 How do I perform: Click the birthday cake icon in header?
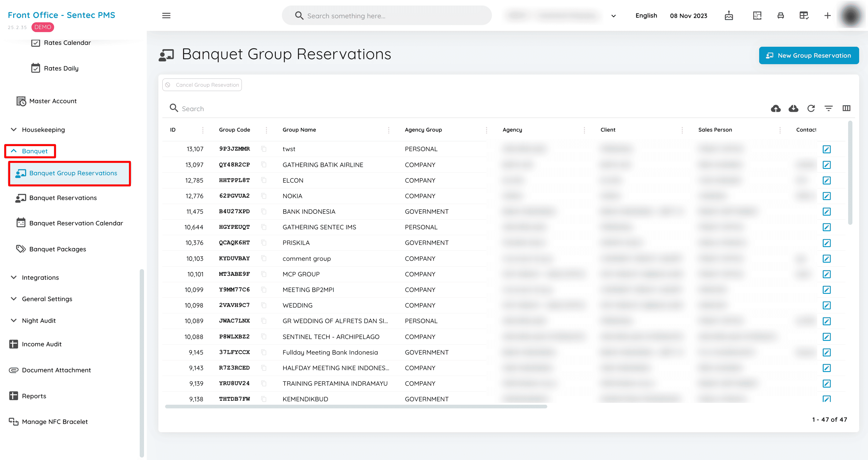pyautogui.click(x=729, y=16)
